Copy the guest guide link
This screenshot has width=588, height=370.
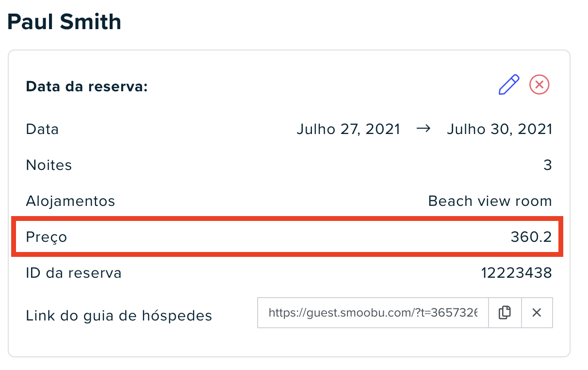click(x=505, y=313)
